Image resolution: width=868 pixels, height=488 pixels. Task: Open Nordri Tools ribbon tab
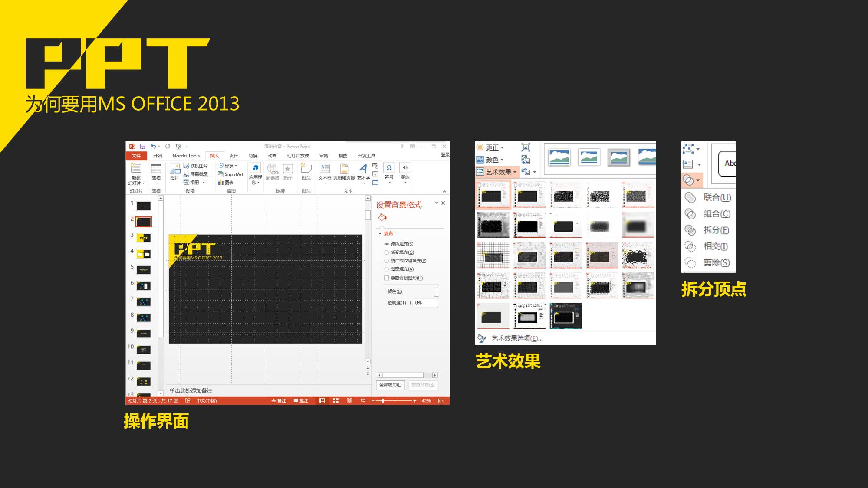[x=186, y=156]
